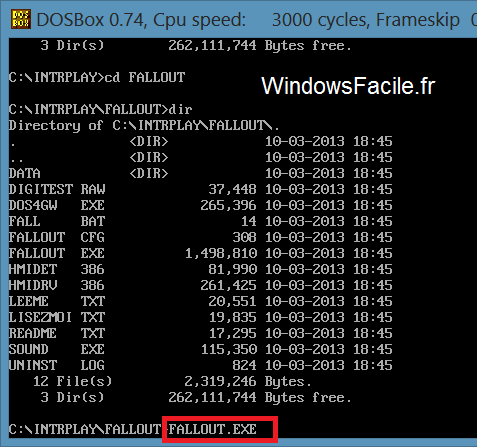Select the DIGITEST file name
The width and height of the screenshot is (477, 447).
(41, 189)
